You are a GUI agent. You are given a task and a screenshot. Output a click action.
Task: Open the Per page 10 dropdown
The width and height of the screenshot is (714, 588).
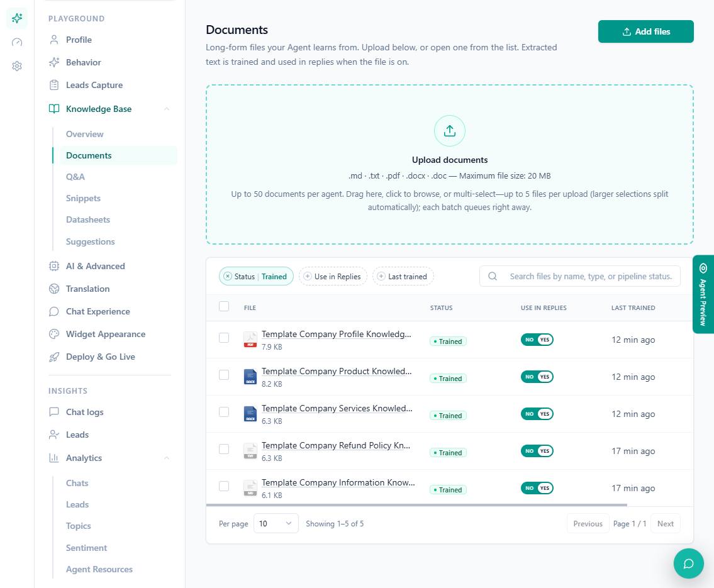tap(276, 523)
